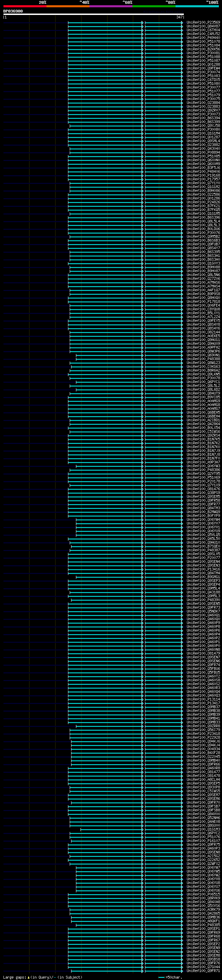The width and height of the screenshot is (222, 980).
Task: Click the query end position label 347
Action: pos(179,17)
